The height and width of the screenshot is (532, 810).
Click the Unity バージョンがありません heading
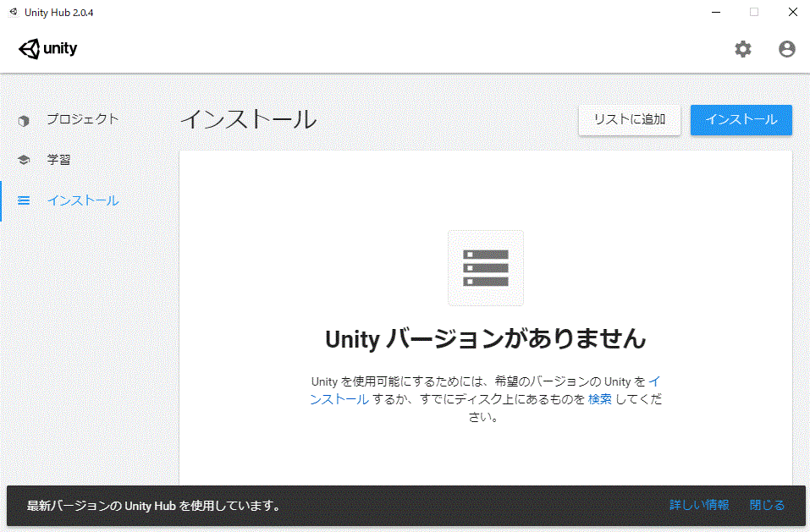(x=485, y=339)
